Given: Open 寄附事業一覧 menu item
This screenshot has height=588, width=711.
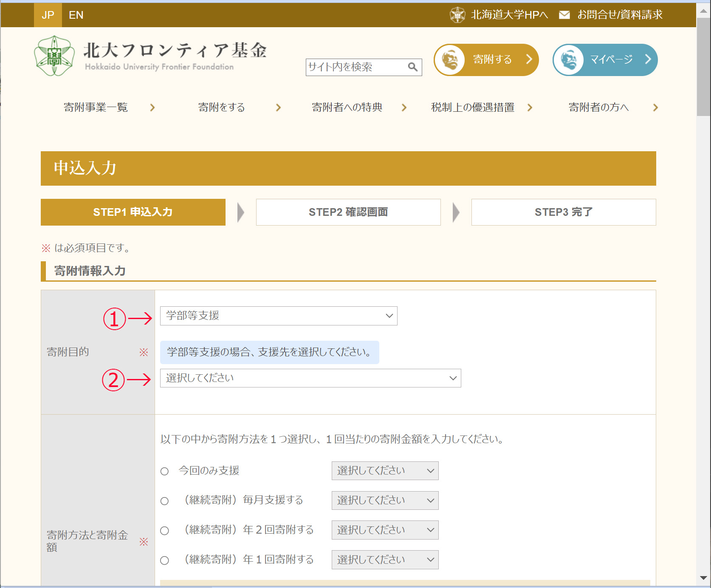Looking at the screenshot, I should click(x=96, y=107).
